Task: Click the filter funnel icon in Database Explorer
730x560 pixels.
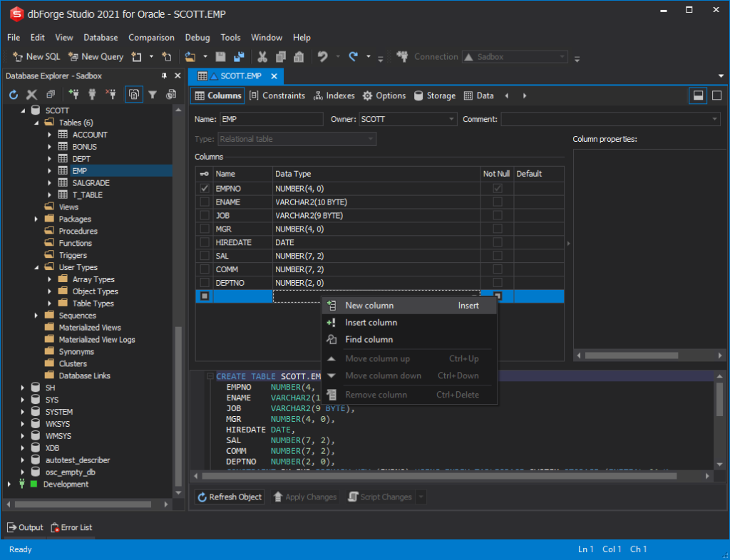Action: (x=153, y=94)
